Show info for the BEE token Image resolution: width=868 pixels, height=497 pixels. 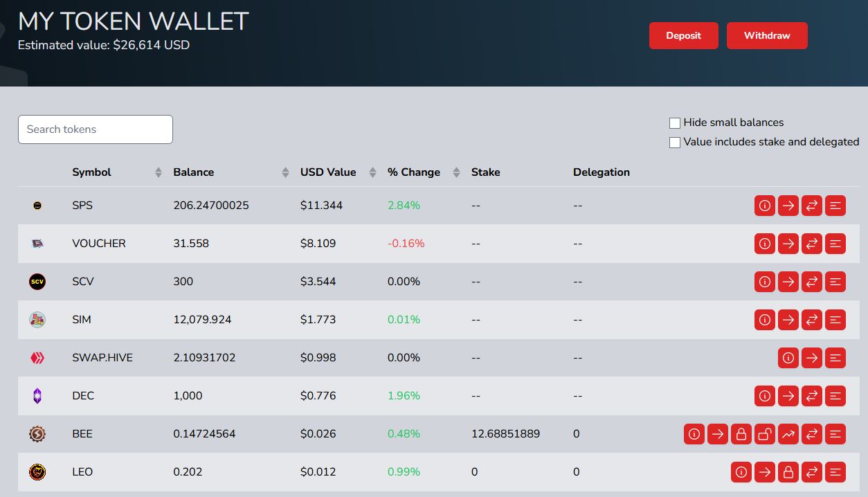pos(694,434)
